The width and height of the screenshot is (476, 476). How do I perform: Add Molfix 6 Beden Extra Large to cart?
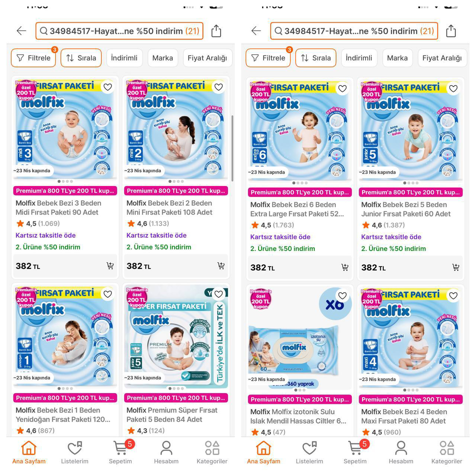pos(345,267)
